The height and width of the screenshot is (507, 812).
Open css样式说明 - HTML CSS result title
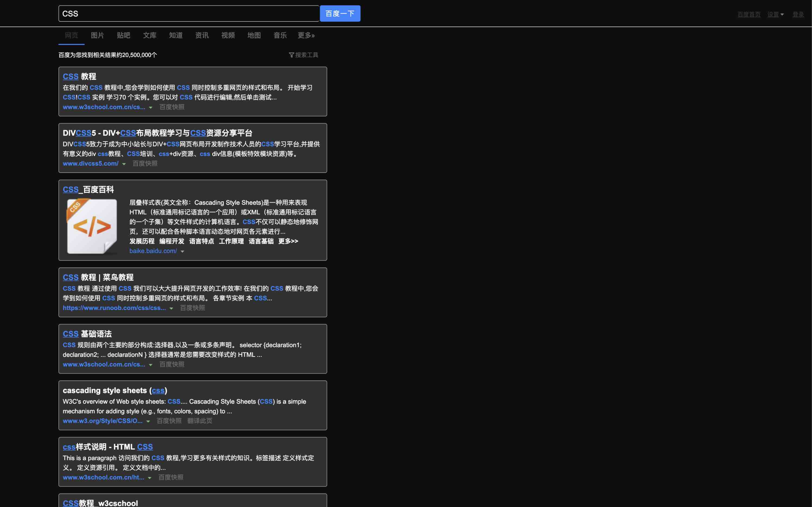(x=108, y=447)
